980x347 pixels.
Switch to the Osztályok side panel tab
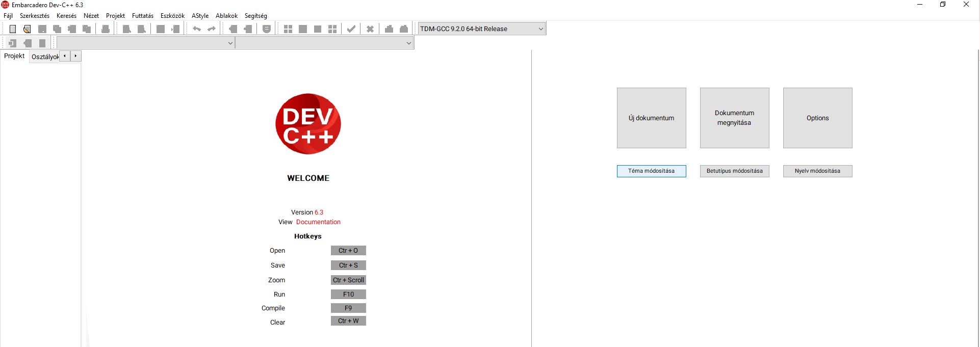(45, 57)
